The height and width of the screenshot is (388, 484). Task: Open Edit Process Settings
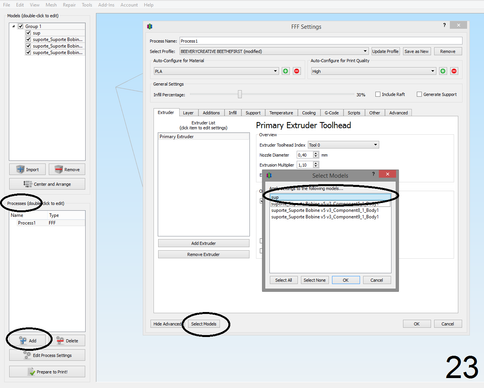click(x=47, y=355)
